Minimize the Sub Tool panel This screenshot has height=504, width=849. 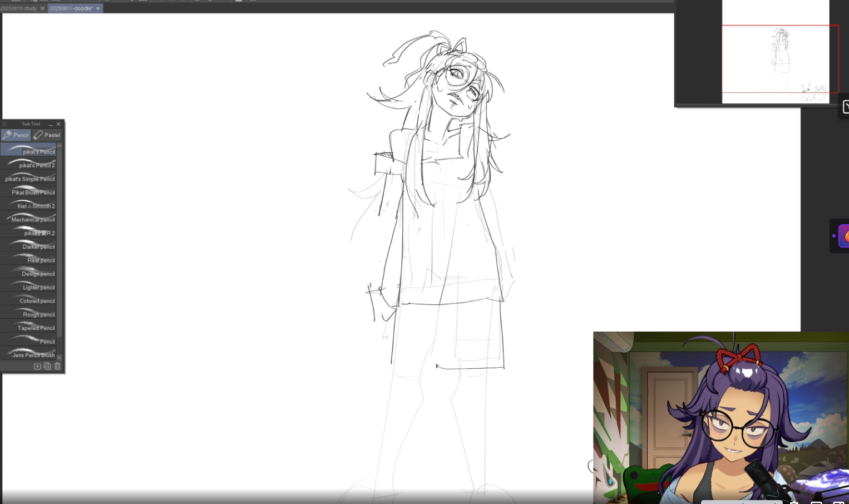point(51,124)
